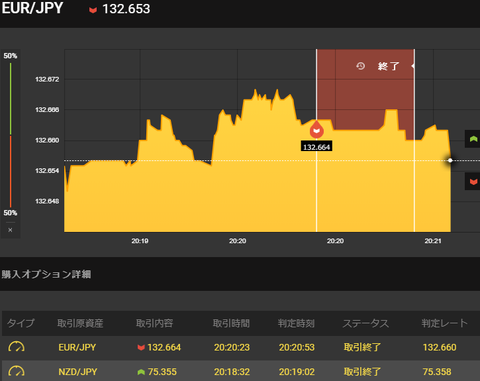Click the red arrow beside 132.664 in table
480x381 pixels.
click(141, 348)
